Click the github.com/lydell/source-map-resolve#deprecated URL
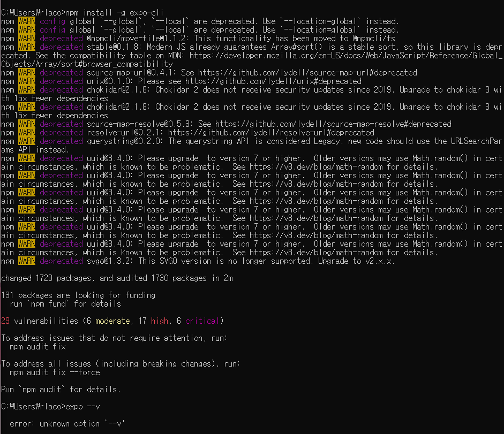 [x=333, y=124]
